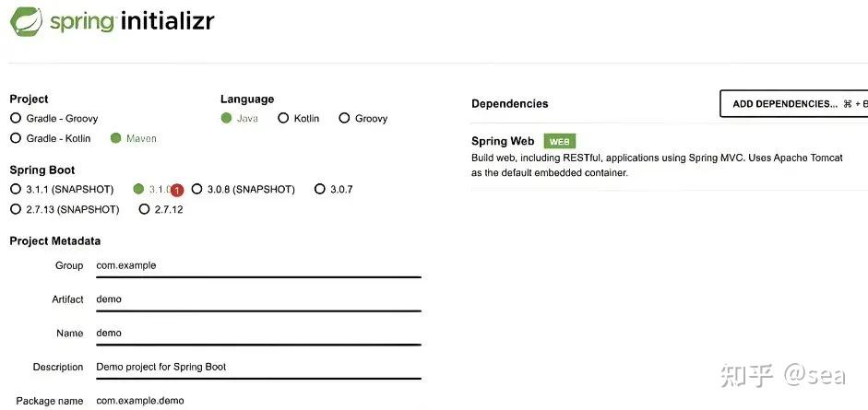Select Spring Boot version 2.7.12

pyautogui.click(x=144, y=209)
